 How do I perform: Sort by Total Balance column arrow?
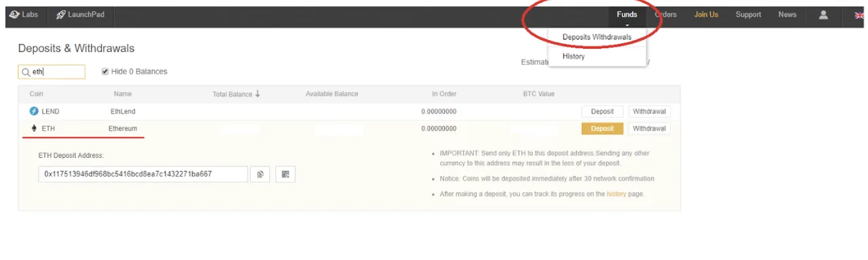coord(258,94)
